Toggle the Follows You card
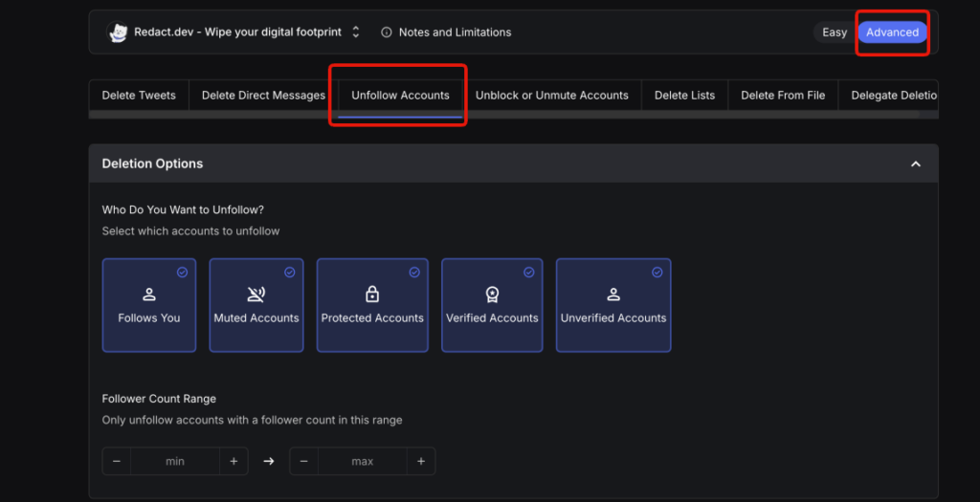This screenshot has height=502, width=980. tap(148, 305)
